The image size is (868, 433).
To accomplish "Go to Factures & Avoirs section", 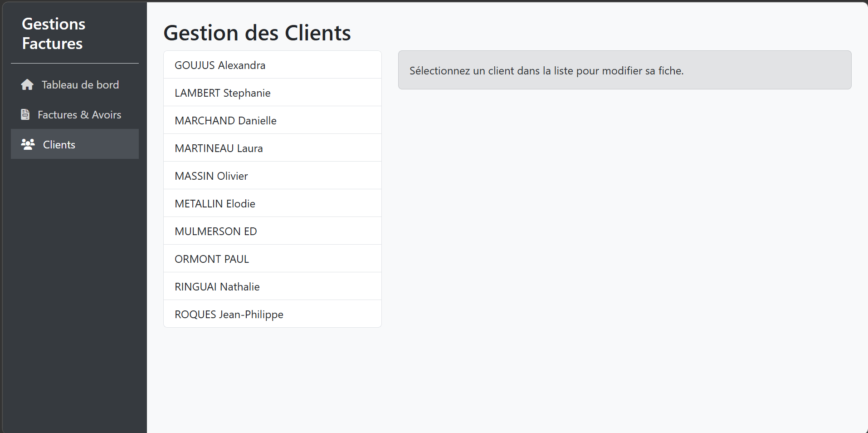I will coord(79,115).
